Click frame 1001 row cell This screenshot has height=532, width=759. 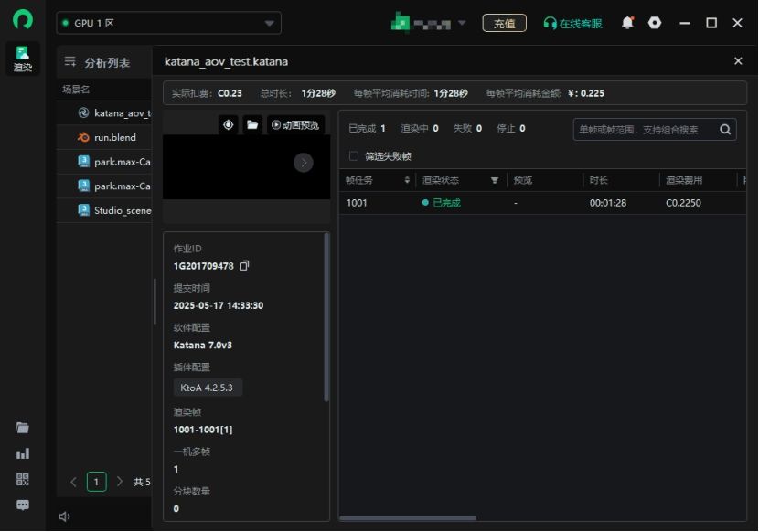(357, 203)
